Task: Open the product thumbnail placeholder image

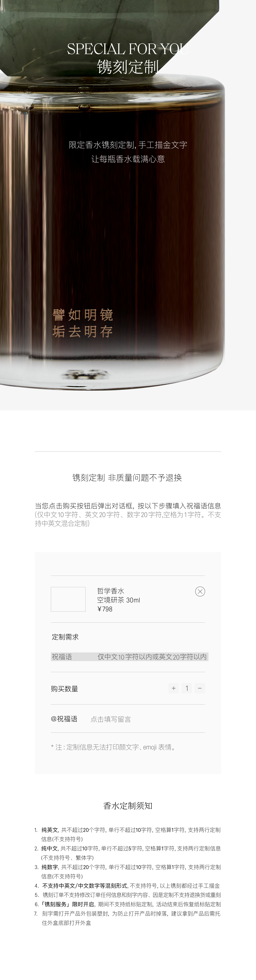Action: (x=68, y=599)
